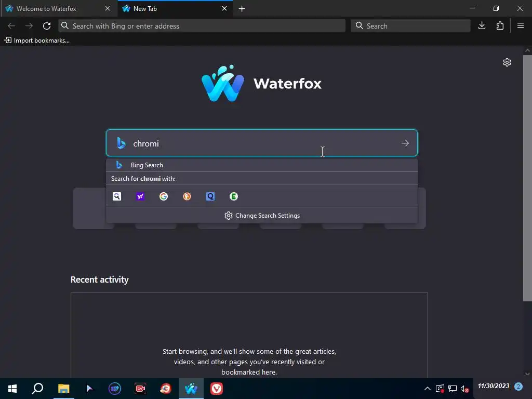Open the application hamburger menu
532x399 pixels.
pyautogui.click(x=521, y=26)
